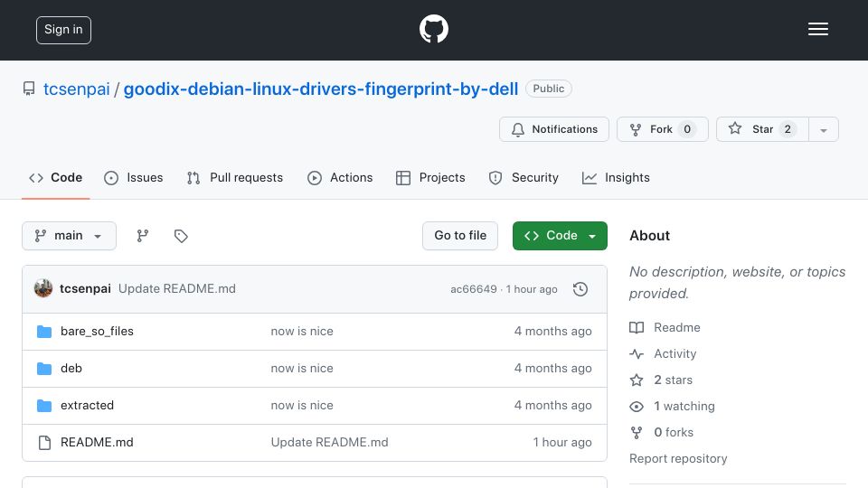Click the Star count badge 2

(x=788, y=129)
